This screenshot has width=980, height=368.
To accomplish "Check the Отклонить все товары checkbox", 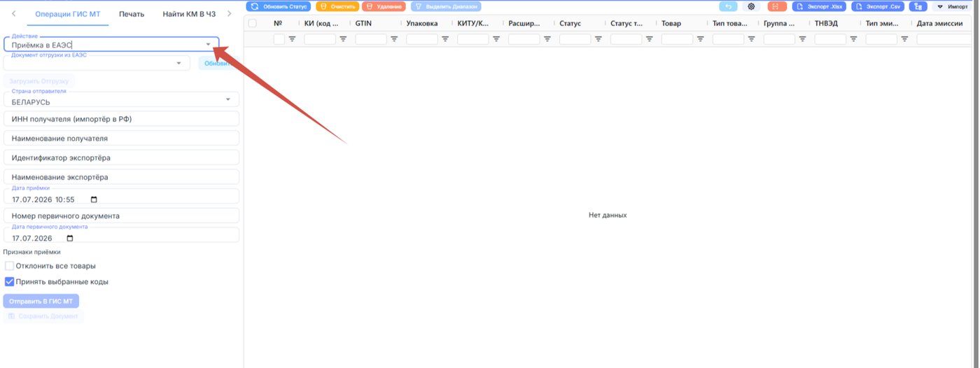I will (9, 266).
